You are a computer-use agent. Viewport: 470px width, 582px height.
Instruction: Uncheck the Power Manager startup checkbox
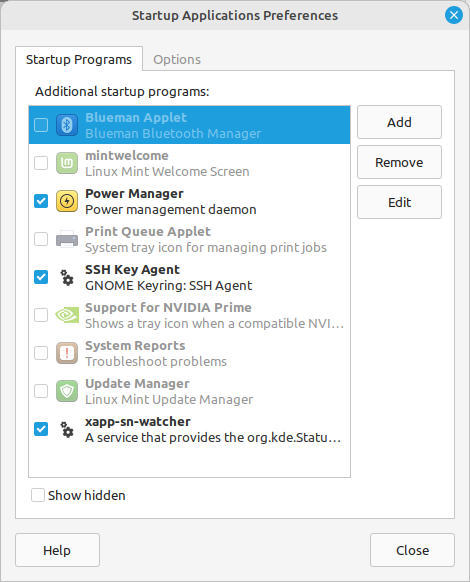click(41, 201)
